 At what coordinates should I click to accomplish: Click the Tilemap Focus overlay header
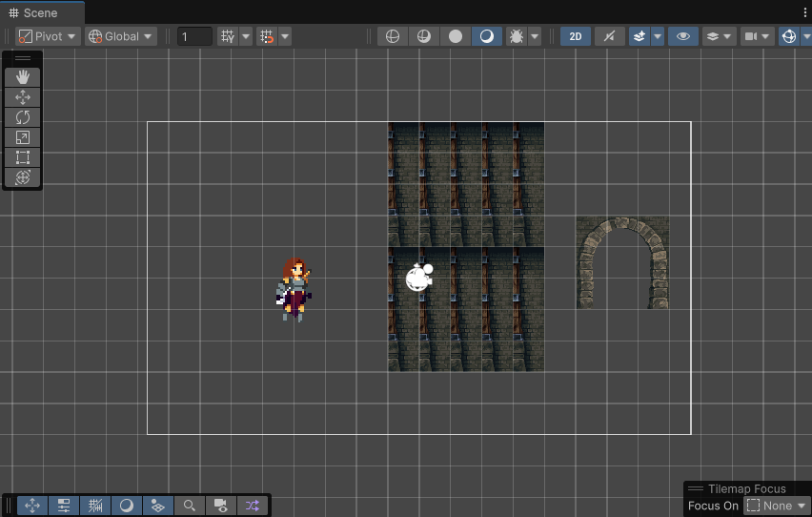point(745,489)
